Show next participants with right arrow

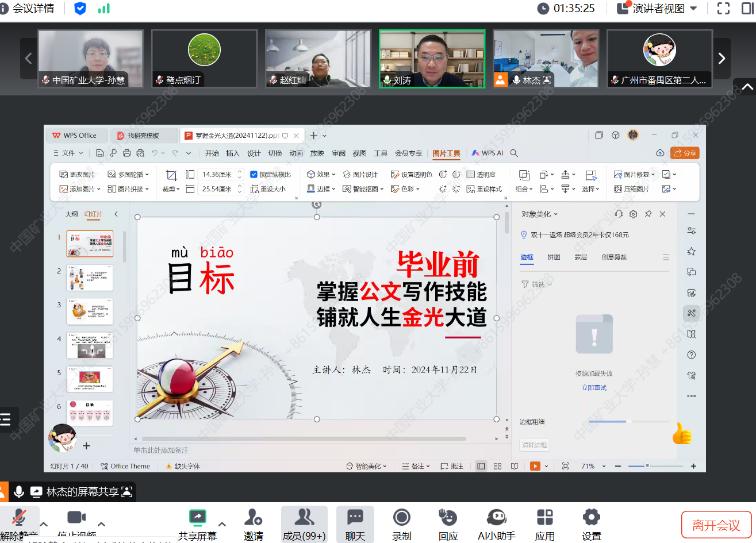[722, 59]
